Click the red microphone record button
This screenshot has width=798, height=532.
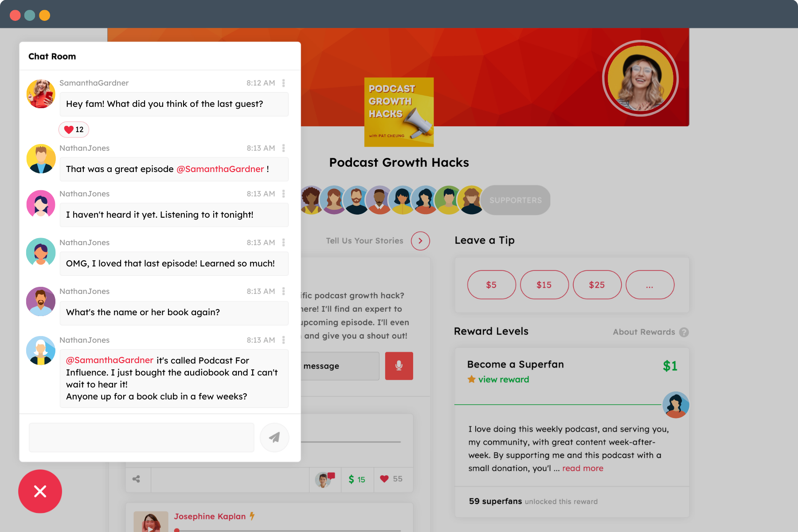point(399,366)
